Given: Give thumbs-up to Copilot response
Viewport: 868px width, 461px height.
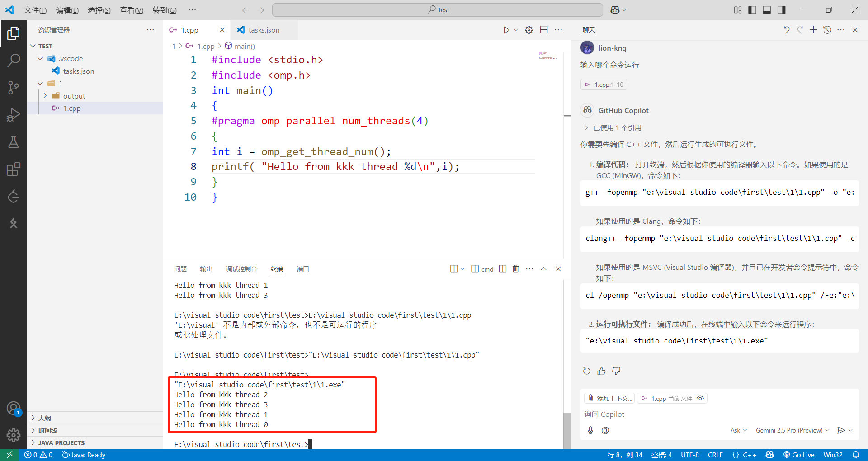Looking at the screenshot, I should (x=601, y=371).
